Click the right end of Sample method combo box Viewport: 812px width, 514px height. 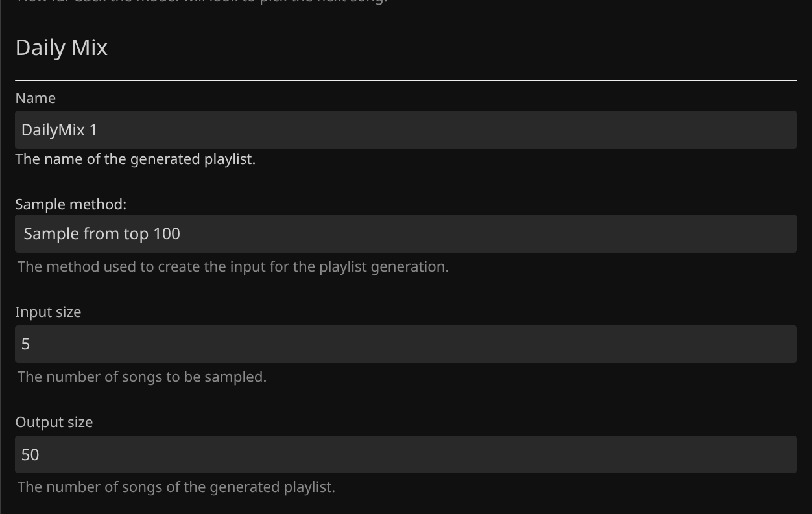point(782,233)
